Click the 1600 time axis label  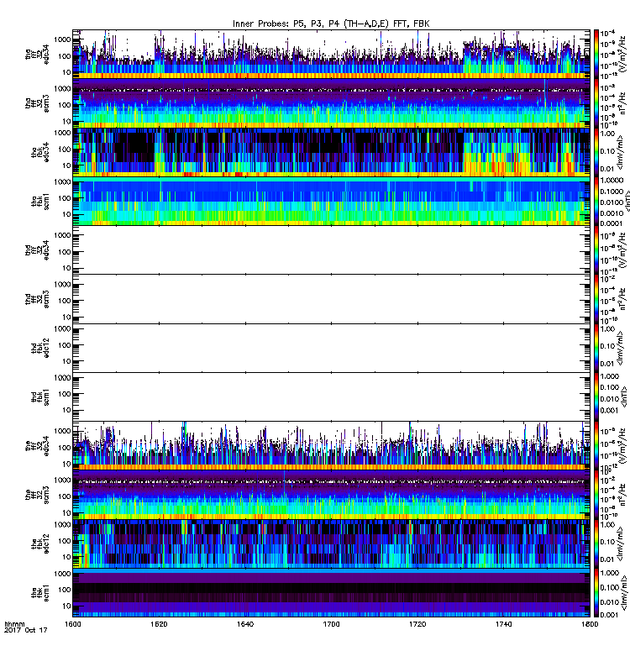(x=72, y=624)
